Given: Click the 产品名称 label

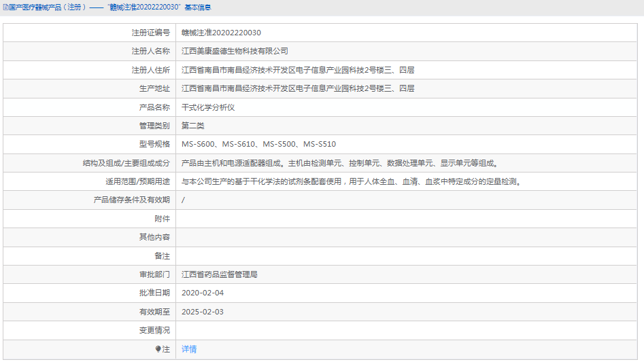Looking at the screenshot, I should click(x=154, y=107).
